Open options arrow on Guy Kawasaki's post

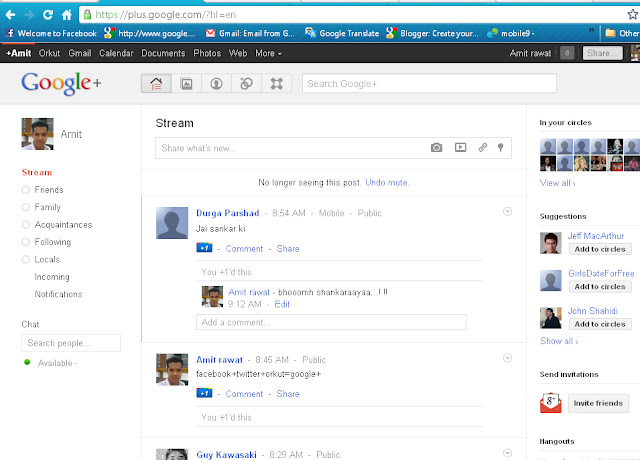[x=507, y=453]
